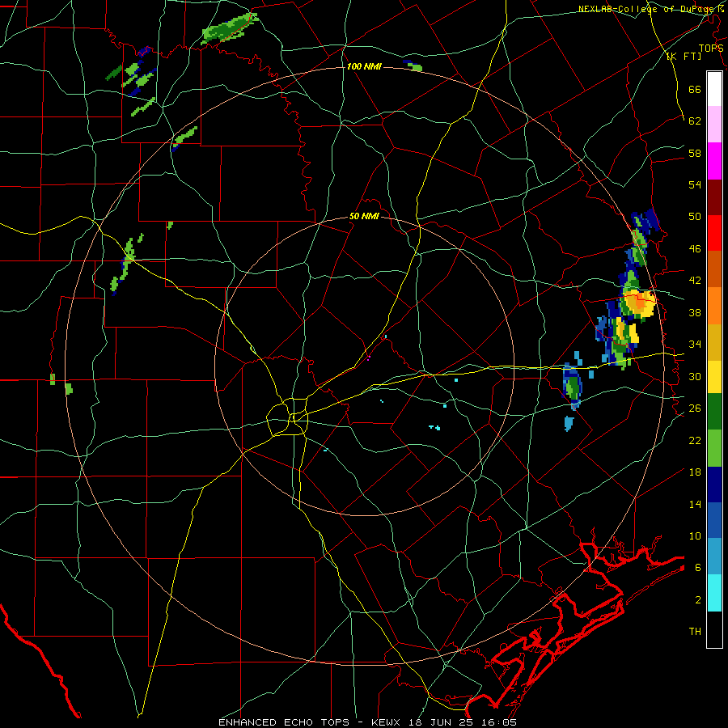Click the "100 NMI" range ring label
Image resolution: width=728 pixels, height=728 pixels.
pos(364,66)
